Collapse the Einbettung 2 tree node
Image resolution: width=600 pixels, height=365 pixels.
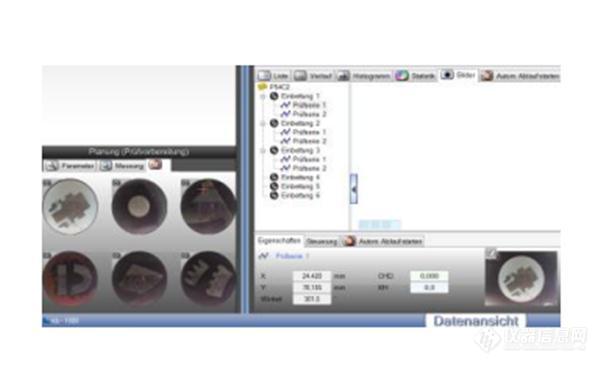coord(262,124)
